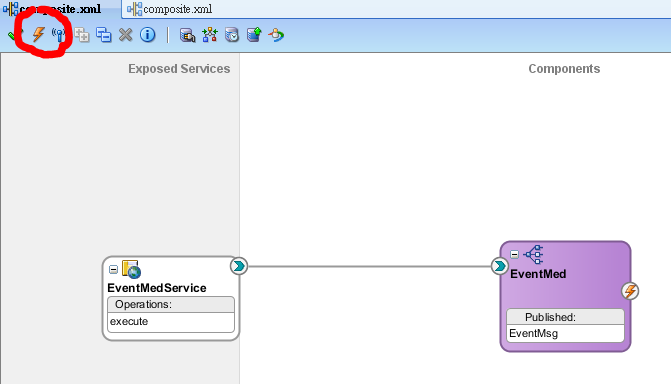Select the EventMsg published event row
The height and width of the screenshot is (384, 671).
(565, 333)
